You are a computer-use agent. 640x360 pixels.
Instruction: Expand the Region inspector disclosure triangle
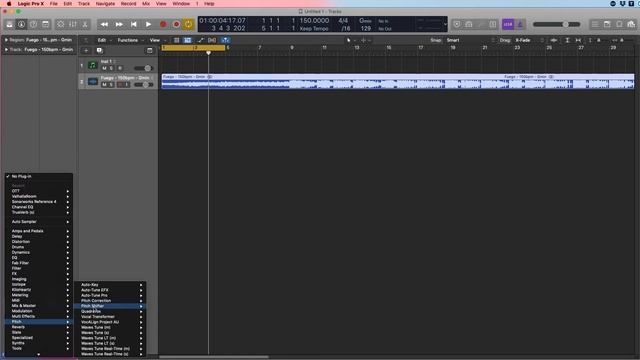[6, 40]
